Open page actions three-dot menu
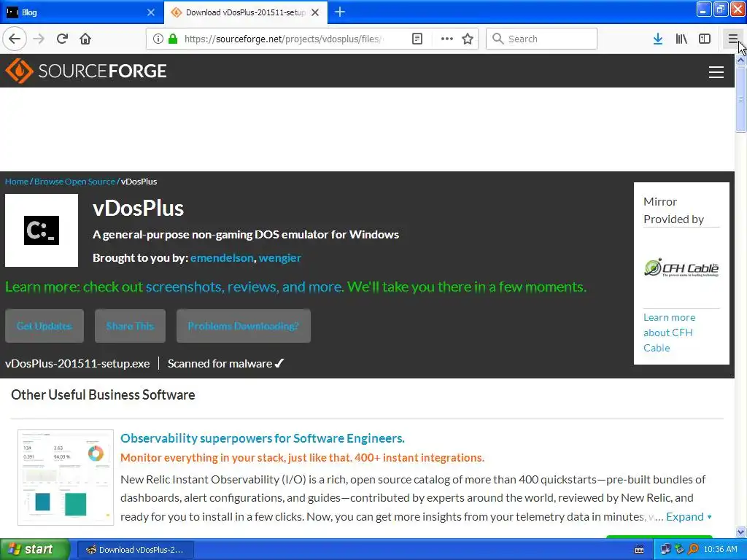 click(x=447, y=39)
